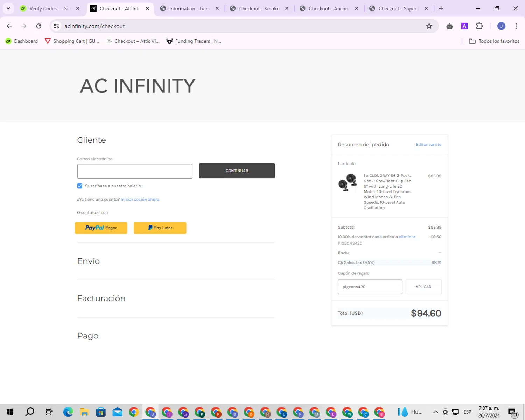Choose the PayPal 'Pay Later' button
The image size is (525, 420).
click(x=160, y=228)
